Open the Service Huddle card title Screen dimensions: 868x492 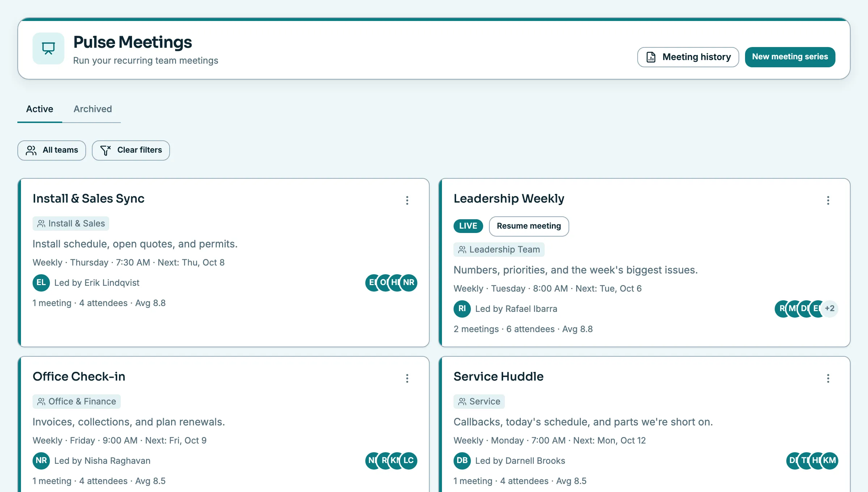[x=498, y=377]
